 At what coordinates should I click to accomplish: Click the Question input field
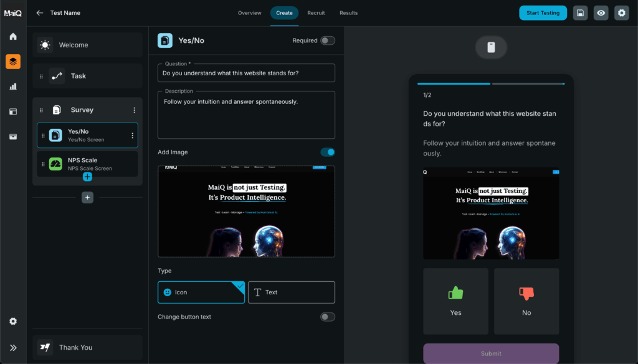246,73
